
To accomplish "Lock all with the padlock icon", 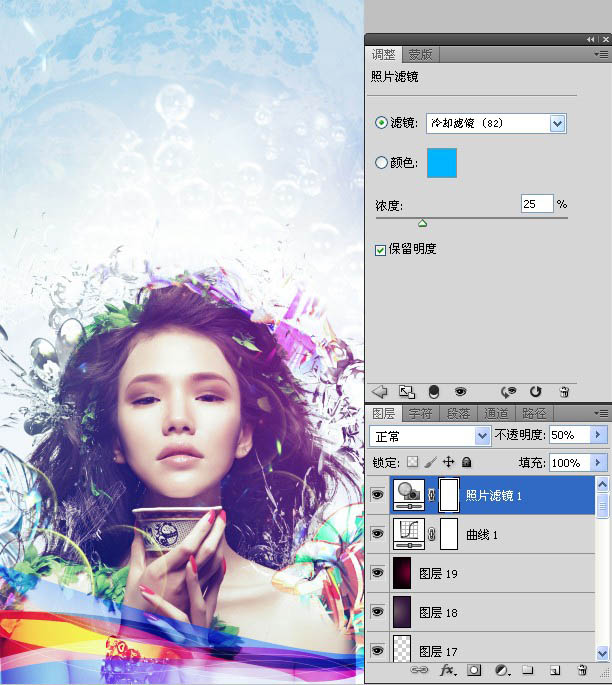I will tap(467, 462).
